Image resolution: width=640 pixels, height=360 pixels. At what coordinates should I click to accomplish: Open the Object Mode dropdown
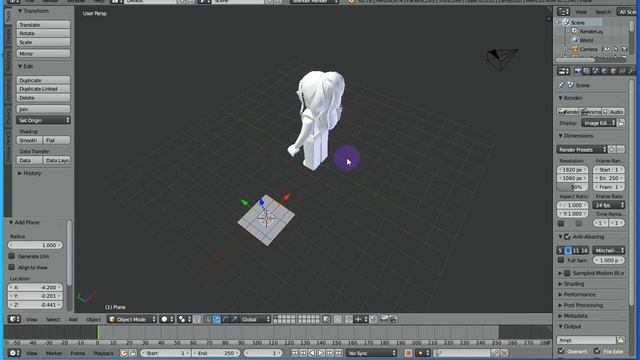pyautogui.click(x=132, y=319)
